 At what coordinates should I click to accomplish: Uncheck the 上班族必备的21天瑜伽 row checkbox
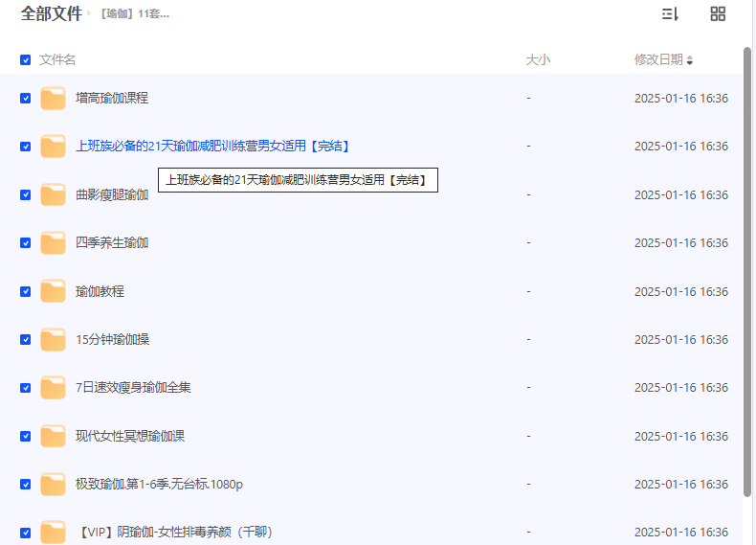tap(26, 147)
